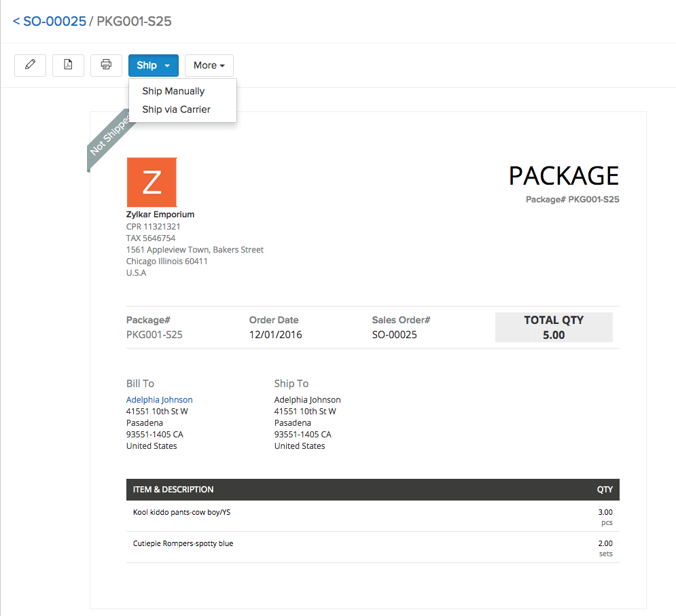Collapse the open Ship menu
676x616 pixels.
pos(153,65)
